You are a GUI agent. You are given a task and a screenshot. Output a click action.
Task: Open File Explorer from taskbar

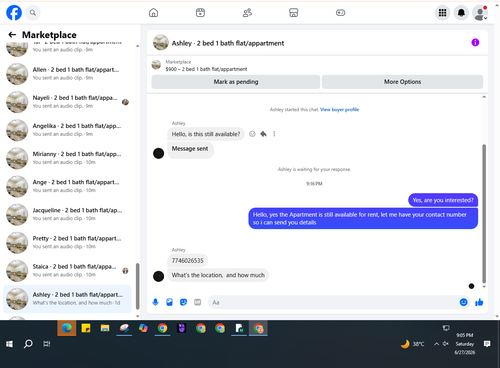(x=105, y=328)
